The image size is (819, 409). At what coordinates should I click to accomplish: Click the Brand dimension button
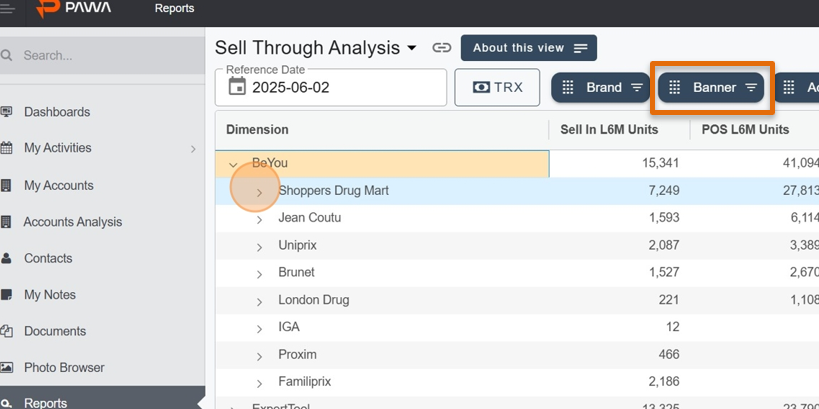click(x=601, y=87)
